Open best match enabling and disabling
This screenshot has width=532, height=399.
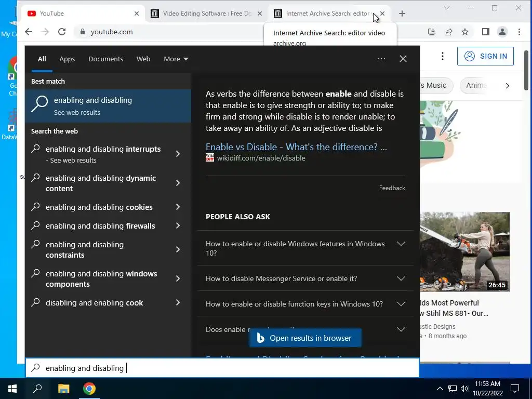click(108, 105)
